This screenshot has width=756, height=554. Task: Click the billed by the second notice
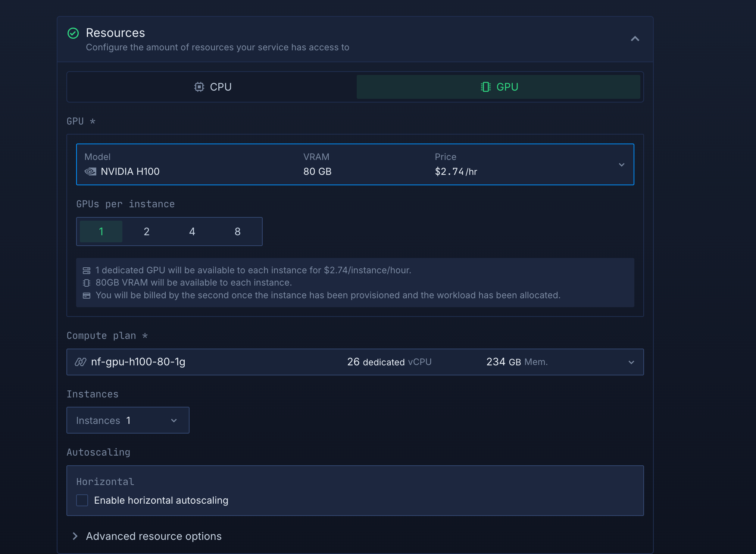pos(328,295)
